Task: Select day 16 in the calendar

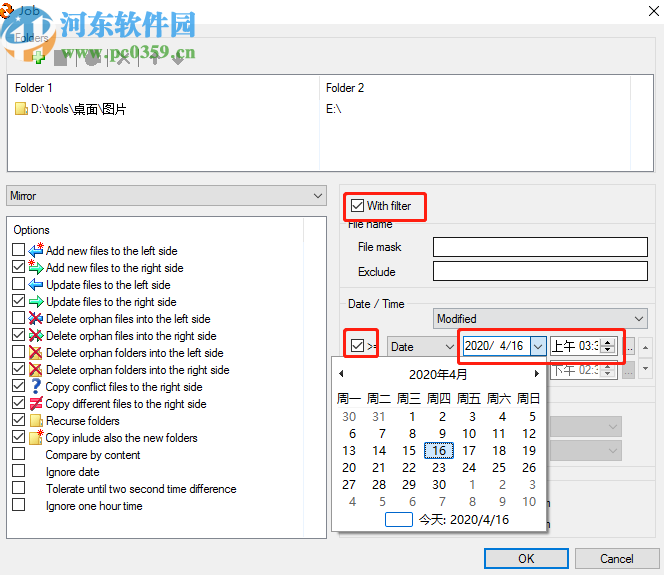Action: [439, 451]
